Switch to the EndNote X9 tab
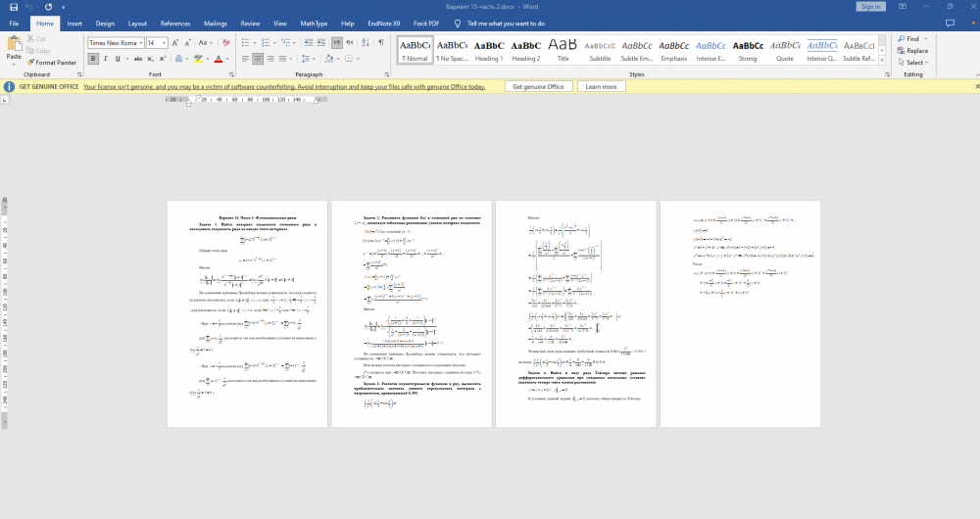 [x=384, y=24]
